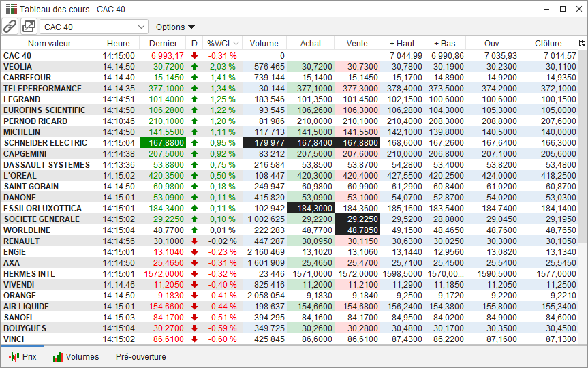Click the column chooser icon after Clôture
The image size is (588, 368).
(582, 43)
